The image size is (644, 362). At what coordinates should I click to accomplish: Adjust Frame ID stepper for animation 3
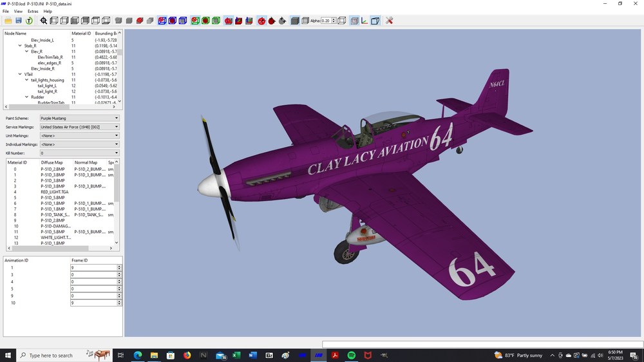click(x=119, y=274)
